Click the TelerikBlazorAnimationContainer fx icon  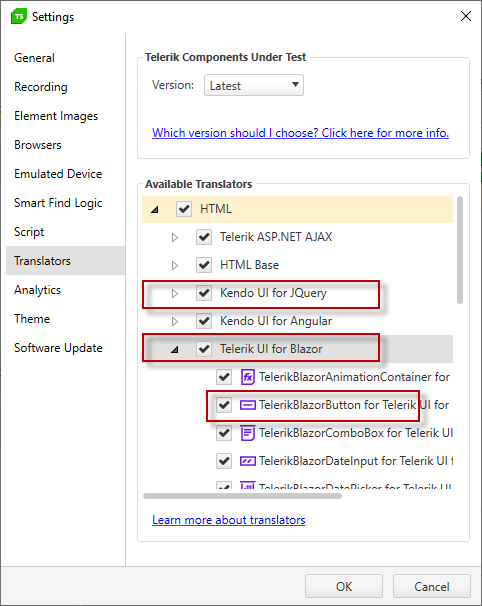pyautogui.click(x=248, y=377)
